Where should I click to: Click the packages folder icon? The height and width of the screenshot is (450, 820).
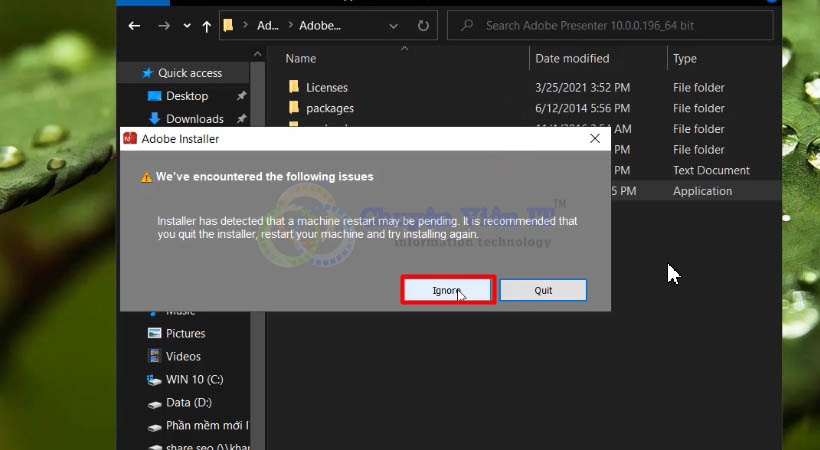[x=294, y=107]
